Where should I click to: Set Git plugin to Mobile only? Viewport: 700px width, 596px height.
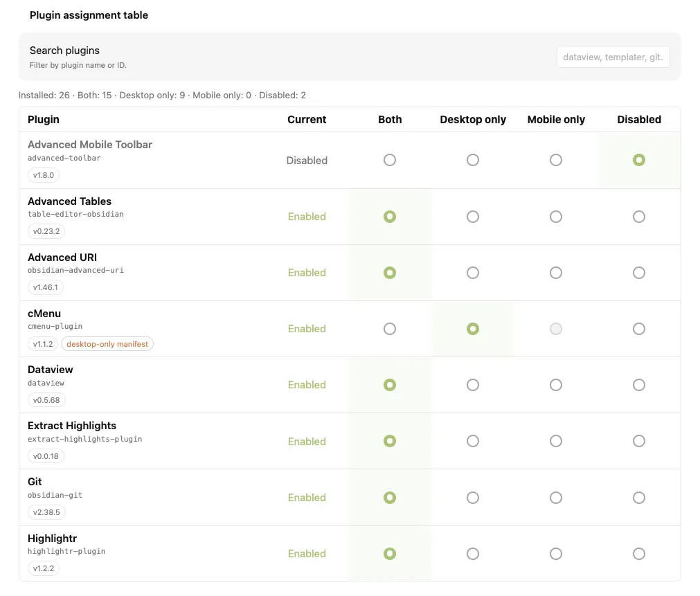(556, 498)
